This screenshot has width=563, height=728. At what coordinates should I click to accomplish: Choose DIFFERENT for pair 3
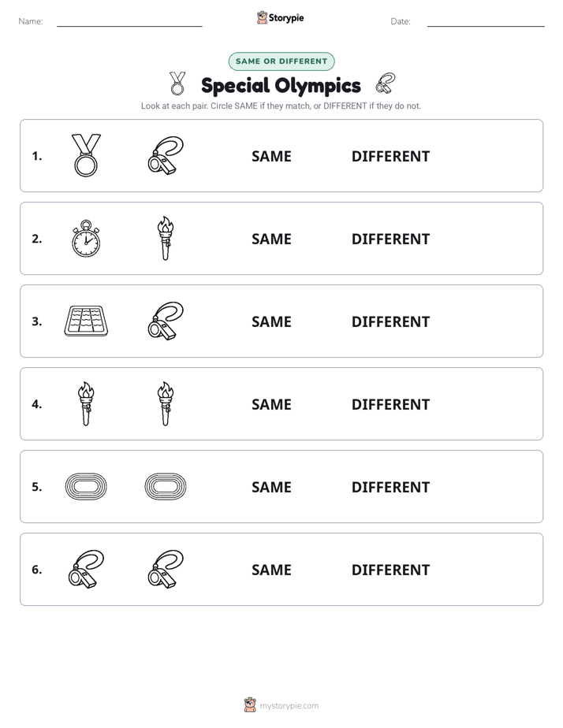click(x=390, y=321)
